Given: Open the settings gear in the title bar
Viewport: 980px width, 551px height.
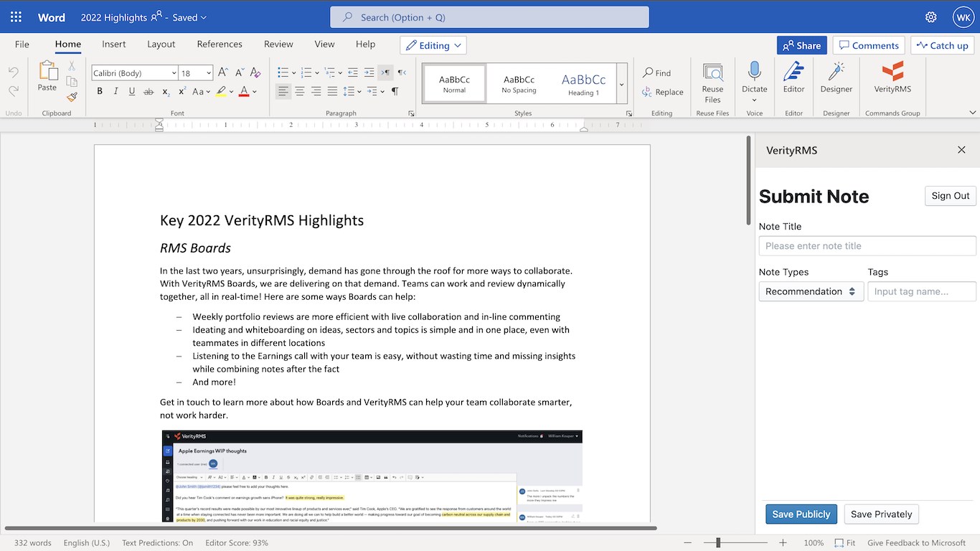Looking at the screenshot, I should point(930,17).
